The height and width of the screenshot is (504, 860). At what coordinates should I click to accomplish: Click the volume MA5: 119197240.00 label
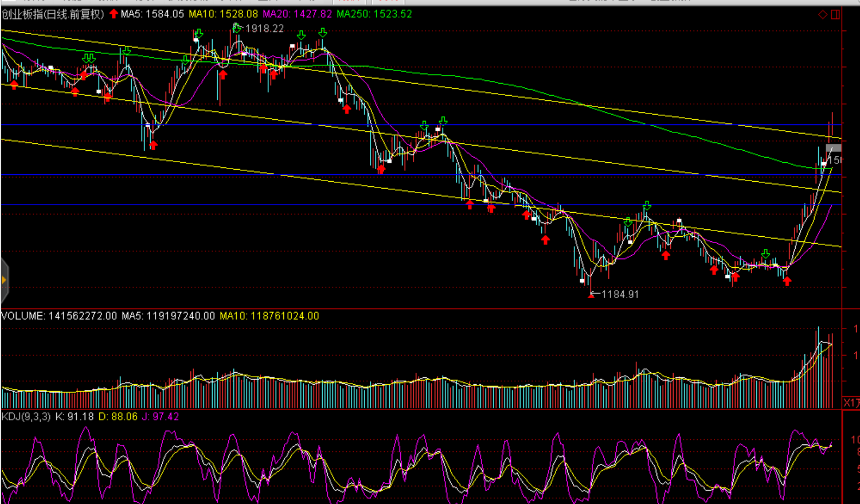click(168, 316)
